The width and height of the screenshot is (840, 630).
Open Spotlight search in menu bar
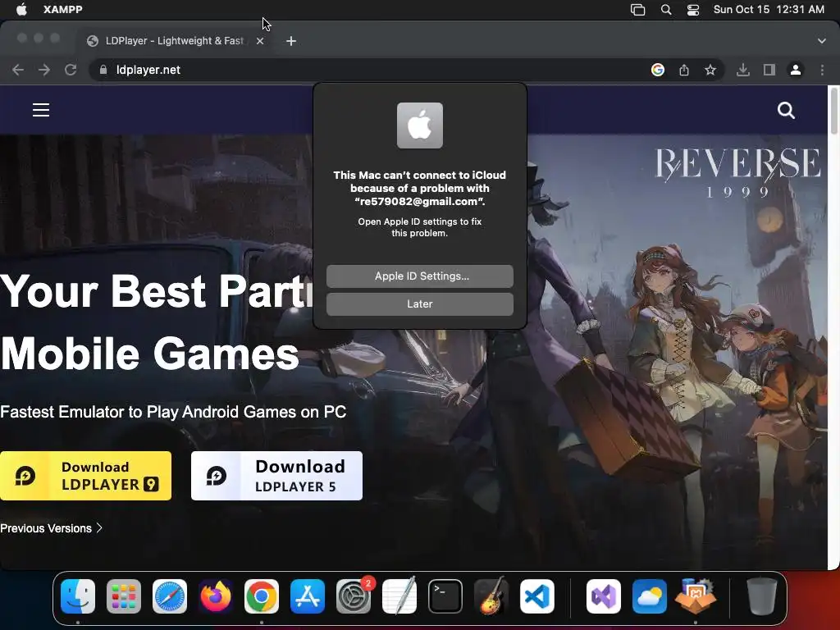click(x=666, y=10)
